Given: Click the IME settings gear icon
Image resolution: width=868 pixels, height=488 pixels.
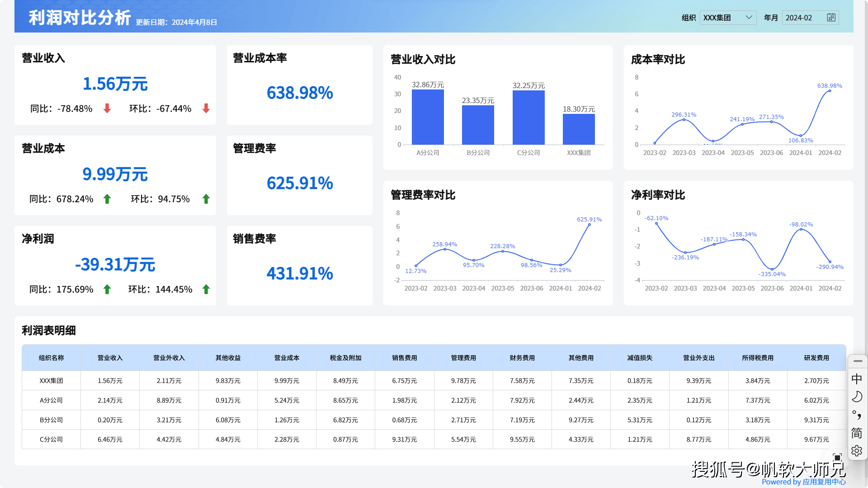Looking at the screenshot, I should [857, 450].
